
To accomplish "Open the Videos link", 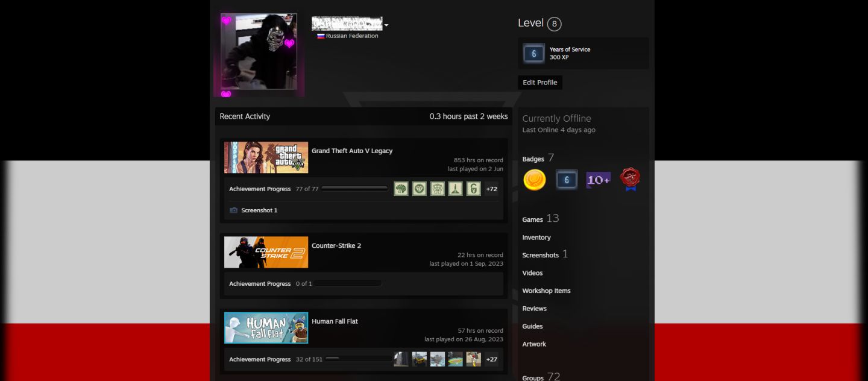I will click(532, 273).
